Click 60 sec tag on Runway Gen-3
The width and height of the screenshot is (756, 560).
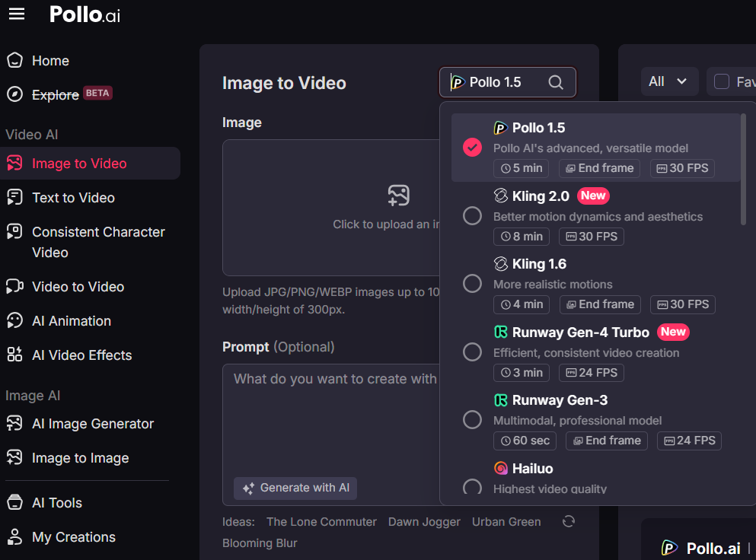point(525,441)
